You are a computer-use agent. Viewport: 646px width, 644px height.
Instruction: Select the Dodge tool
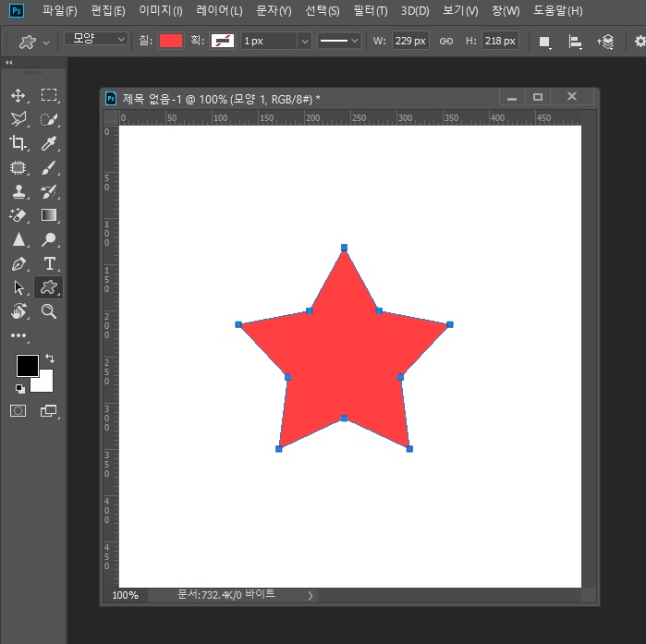click(49, 239)
